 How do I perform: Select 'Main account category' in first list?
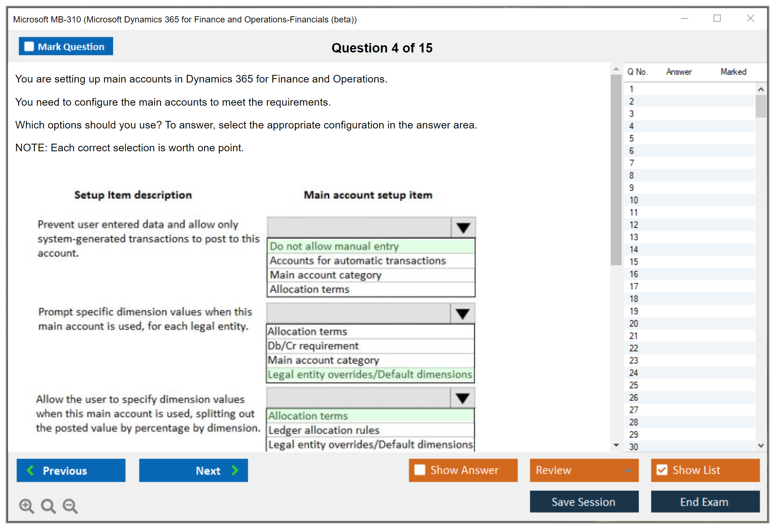pos(371,275)
